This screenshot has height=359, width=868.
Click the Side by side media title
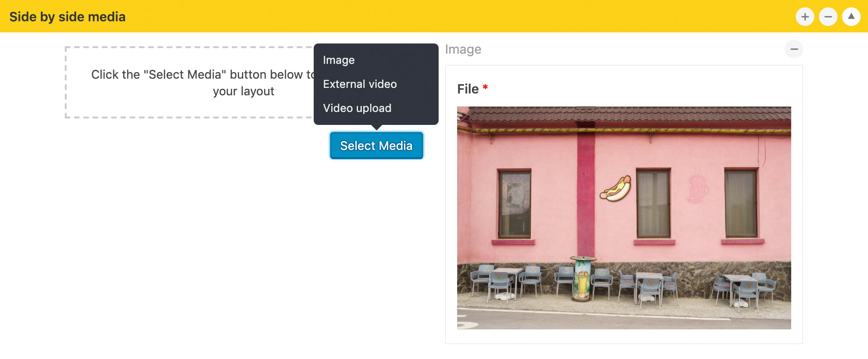tap(68, 17)
